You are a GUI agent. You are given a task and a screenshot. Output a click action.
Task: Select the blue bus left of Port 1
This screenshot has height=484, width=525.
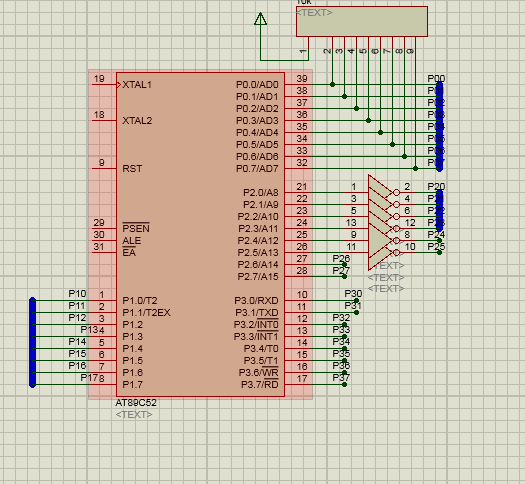click(32, 342)
